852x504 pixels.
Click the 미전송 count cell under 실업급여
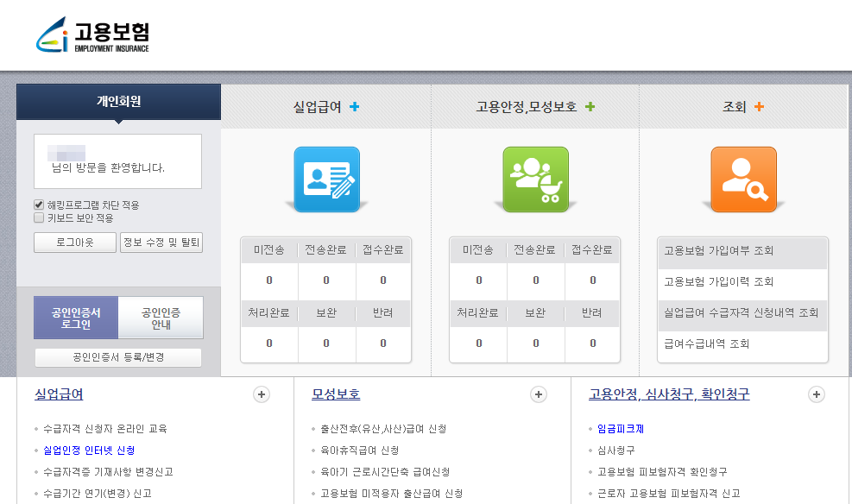pos(268,280)
